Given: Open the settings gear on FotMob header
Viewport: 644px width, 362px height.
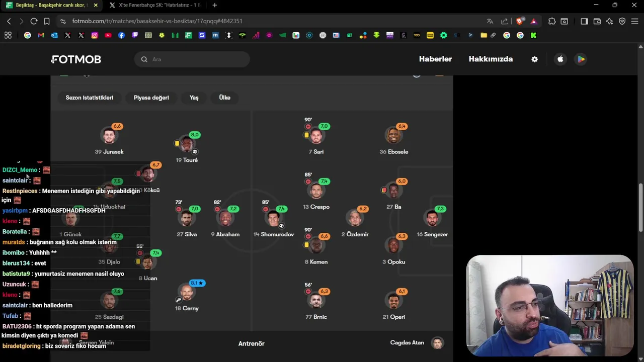Looking at the screenshot, I should click(x=534, y=59).
